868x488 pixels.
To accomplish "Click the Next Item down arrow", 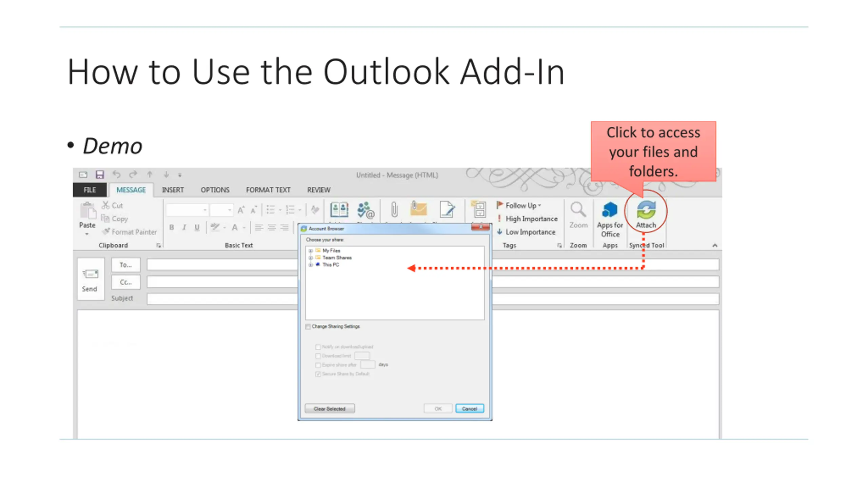I will tap(166, 175).
